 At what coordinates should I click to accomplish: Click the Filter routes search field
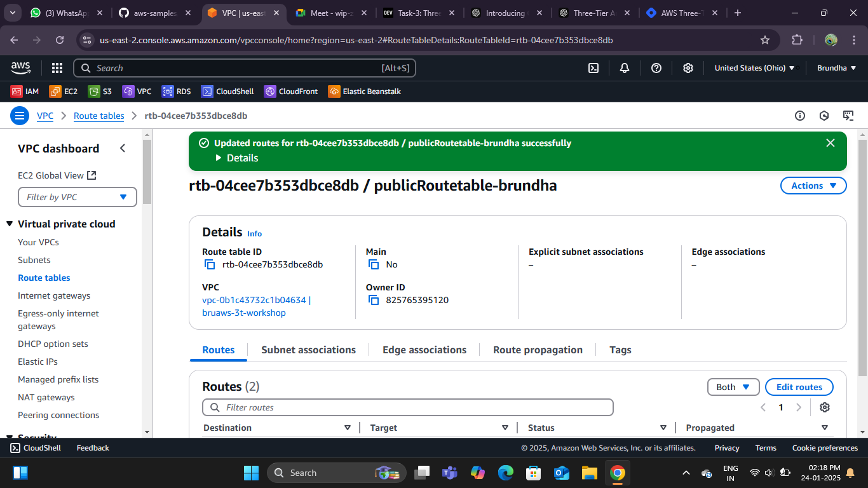coord(408,407)
